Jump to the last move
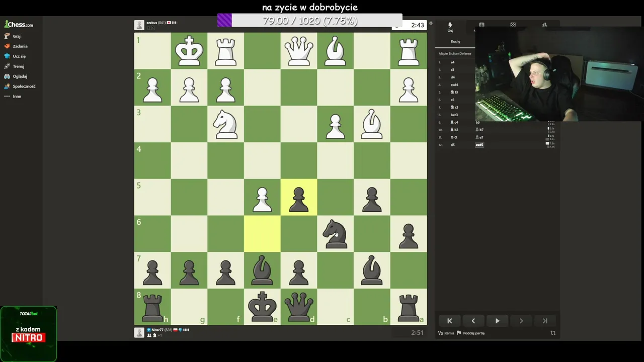The image size is (644, 362). [x=544, y=321]
